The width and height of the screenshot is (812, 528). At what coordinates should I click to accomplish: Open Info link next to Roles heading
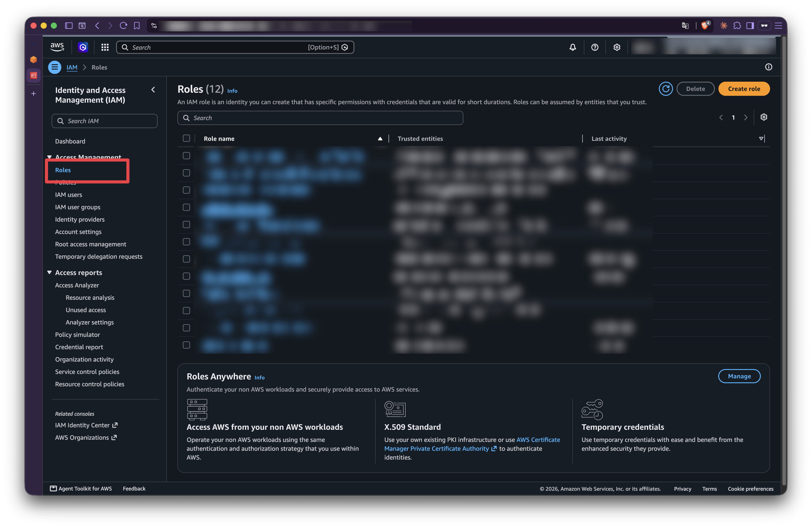coord(232,91)
